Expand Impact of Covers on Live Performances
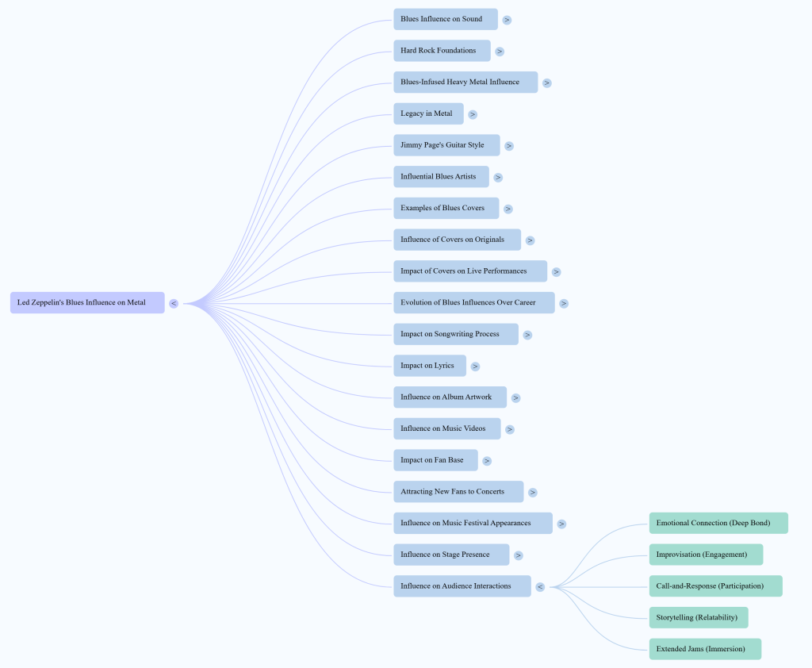Viewport: 812px width, 668px height. [556, 272]
